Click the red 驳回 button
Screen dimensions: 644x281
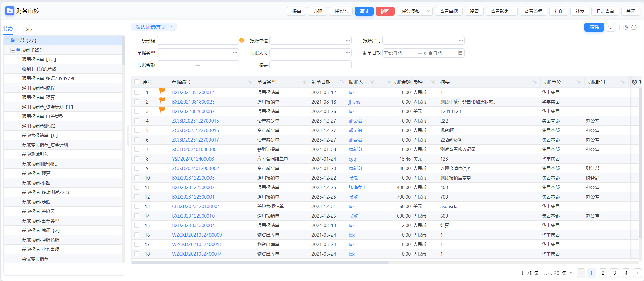pyautogui.click(x=385, y=11)
